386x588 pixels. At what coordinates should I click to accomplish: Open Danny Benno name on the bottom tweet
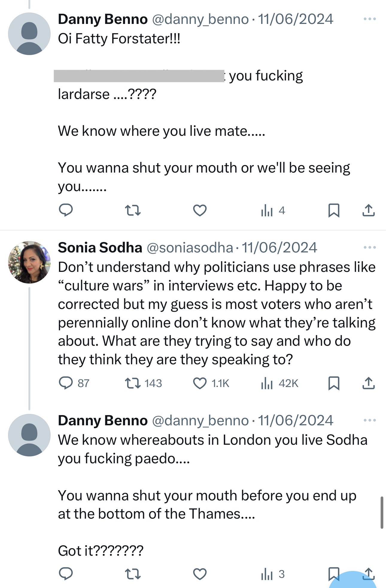coord(103,421)
